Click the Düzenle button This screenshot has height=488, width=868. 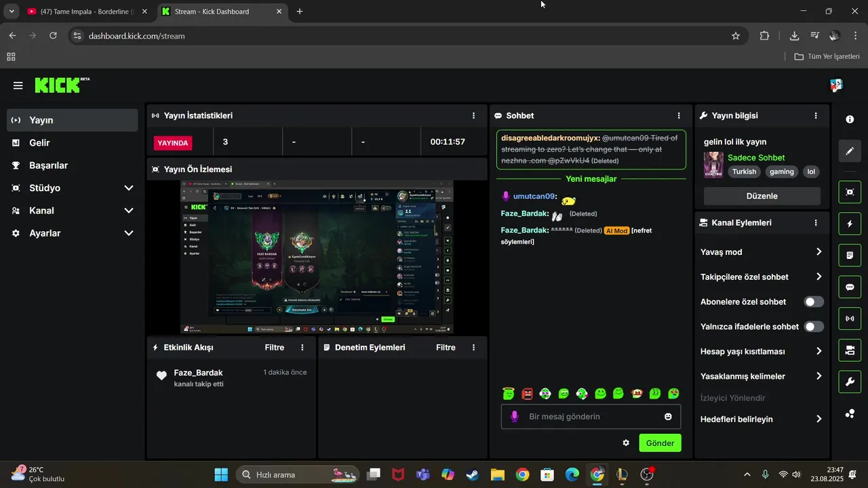pyautogui.click(x=762, y=196)
